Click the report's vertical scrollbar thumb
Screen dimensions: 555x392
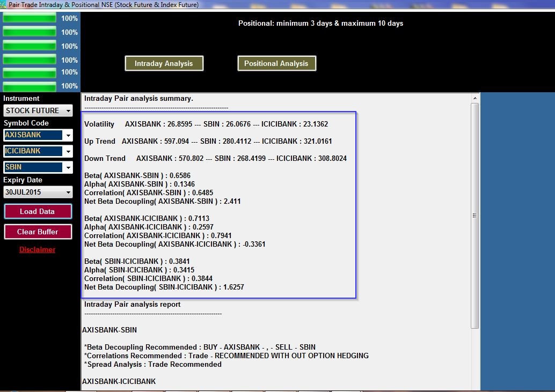pos(474,216)
